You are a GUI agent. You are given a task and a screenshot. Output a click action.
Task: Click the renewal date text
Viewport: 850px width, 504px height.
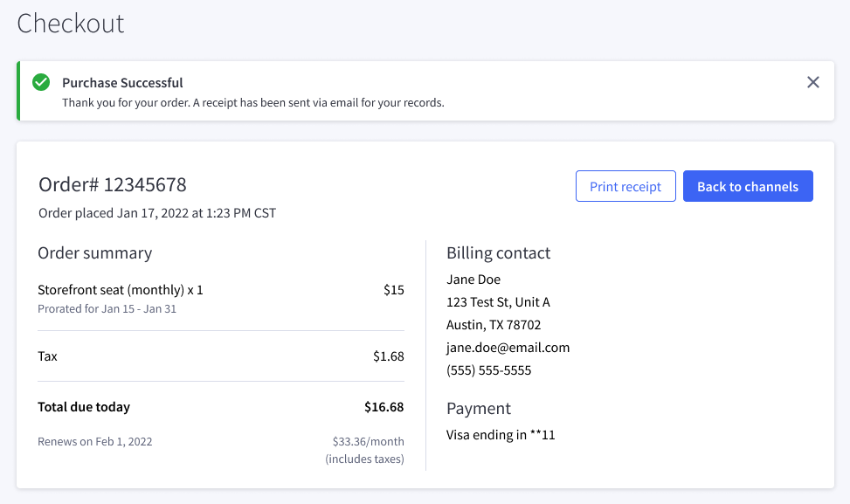pyautogui.click(x=95, y=441)
